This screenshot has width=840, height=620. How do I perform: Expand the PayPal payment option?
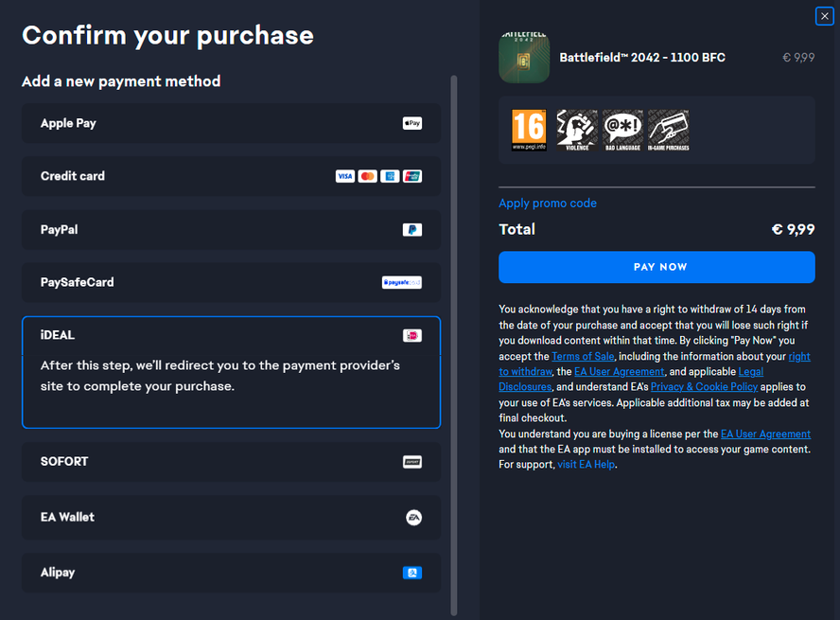click(x=60, y=229)
